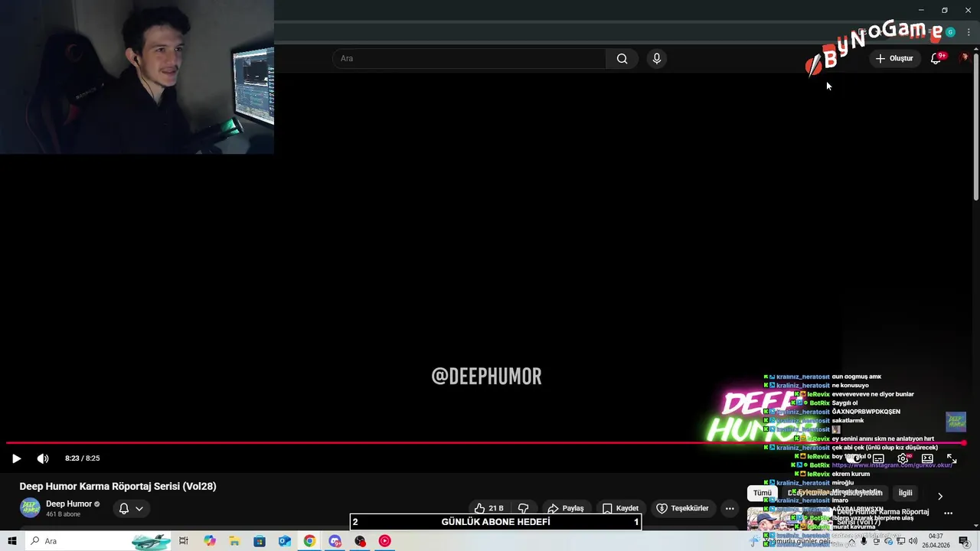
Task: Play the video with the play button
Action: (x=16, y=458)
